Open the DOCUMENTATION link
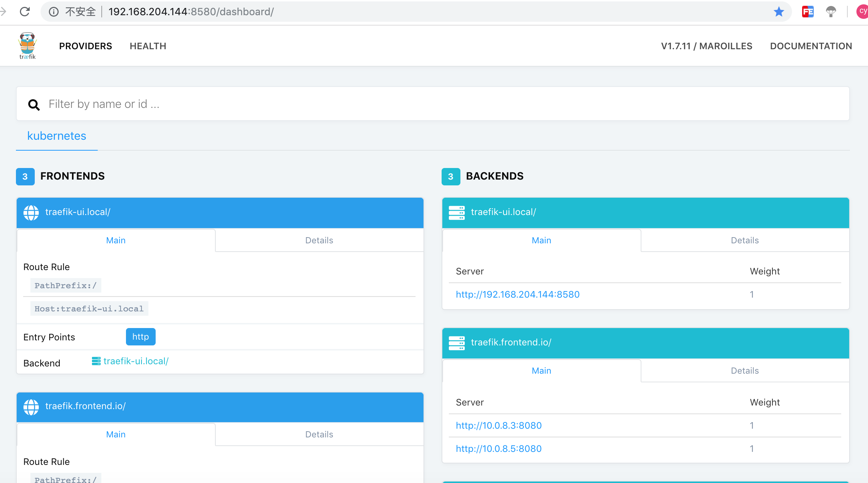 (811, 46)
